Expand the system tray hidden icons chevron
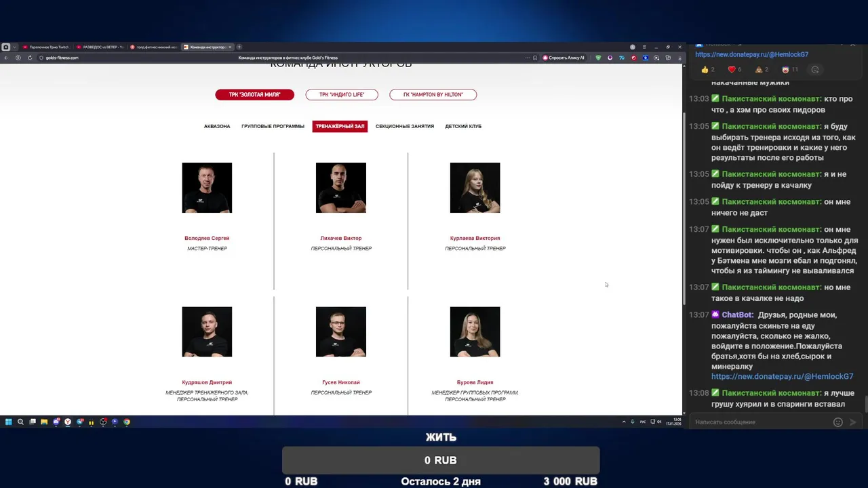868x488 pixels. pyautogui.click(x=624, y=422)
